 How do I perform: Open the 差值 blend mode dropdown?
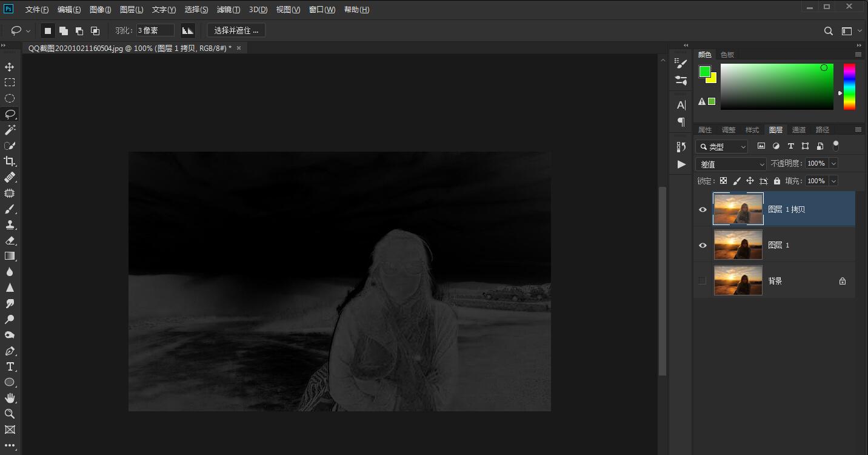coord(732,164)
